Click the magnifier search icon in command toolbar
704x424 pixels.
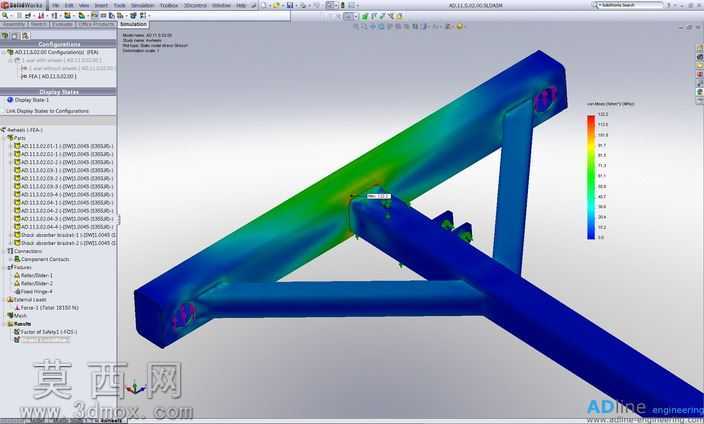click(5, 16)
